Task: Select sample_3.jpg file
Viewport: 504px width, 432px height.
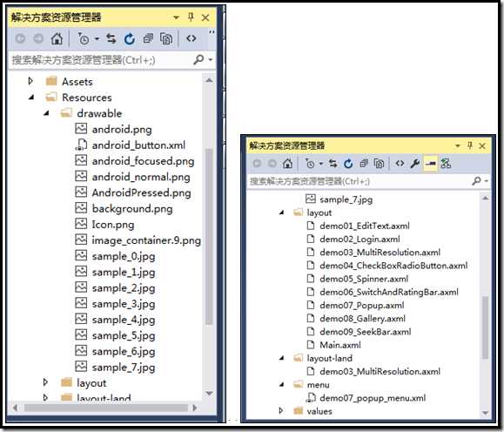Action: 124,304
